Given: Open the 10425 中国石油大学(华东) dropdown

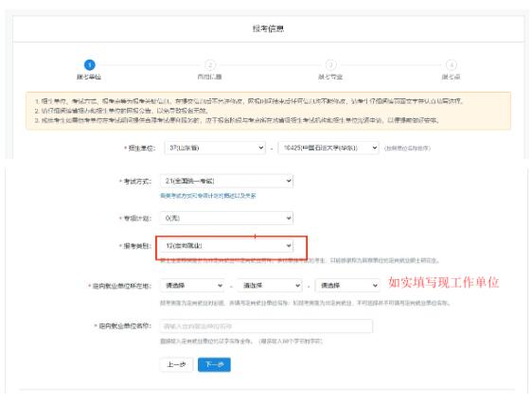Looking at the screenshot, I should (328, 148).
